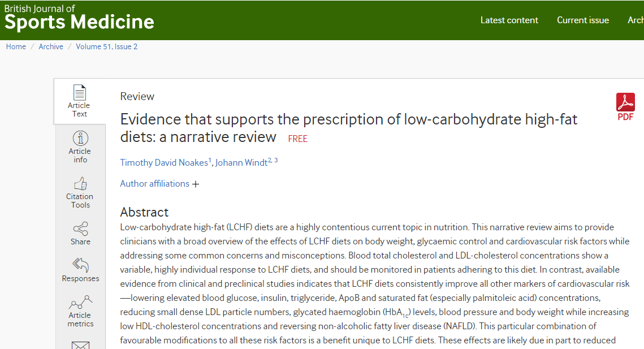Click the Share icon in sidebar
The width and height of the screenshot is (644, 349).
80,229
